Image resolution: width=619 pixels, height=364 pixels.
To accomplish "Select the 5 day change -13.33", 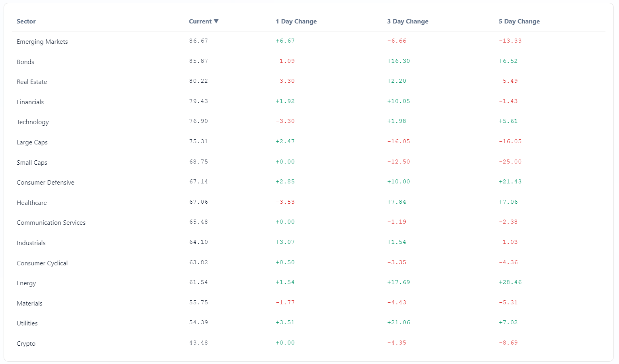I will click(510, 41).
